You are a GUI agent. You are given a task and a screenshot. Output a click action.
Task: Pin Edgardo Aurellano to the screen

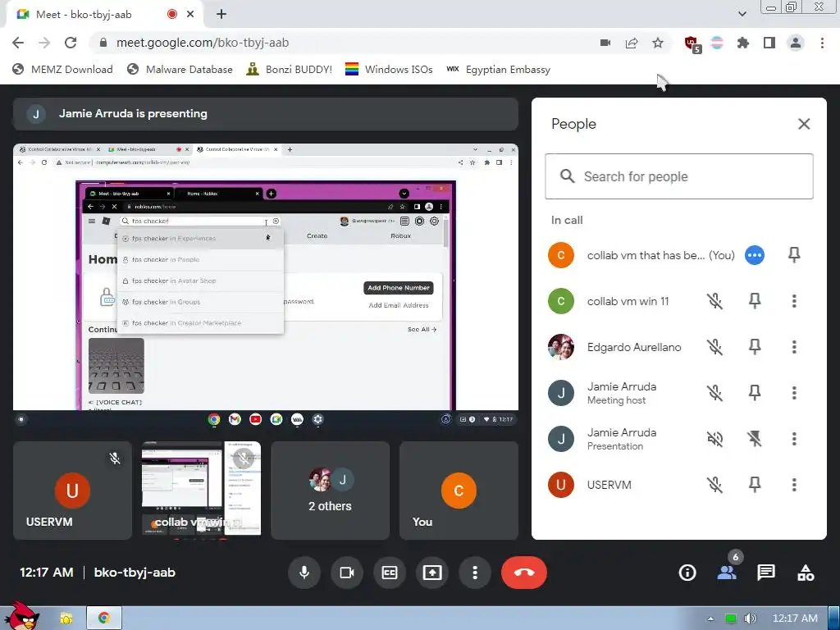tap(755, 347)
